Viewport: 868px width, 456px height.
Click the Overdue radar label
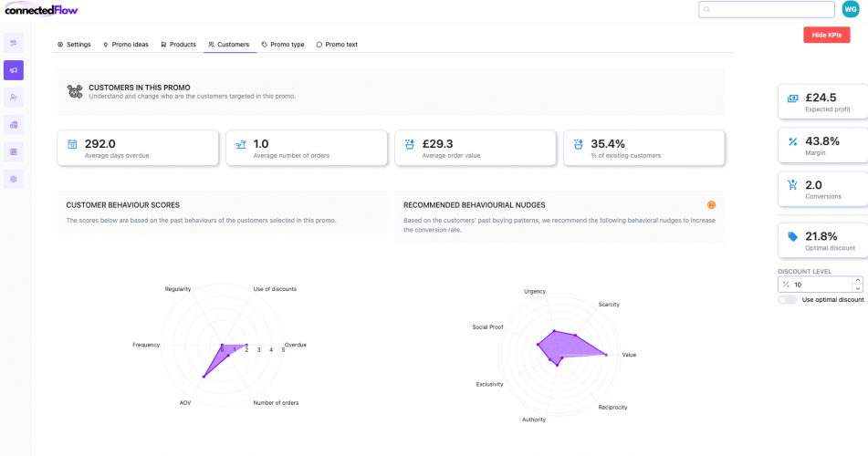click(x=296, y=345)
